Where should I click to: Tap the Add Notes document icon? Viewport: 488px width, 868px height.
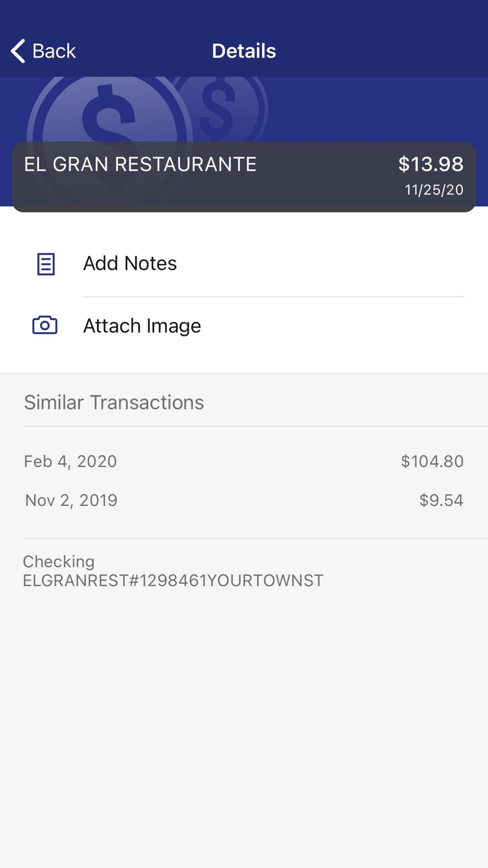point(46,264)
